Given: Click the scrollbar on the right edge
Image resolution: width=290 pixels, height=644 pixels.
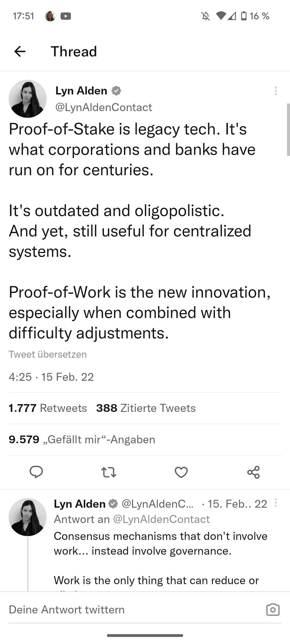Looking at the screenshot, I should click(x=288, y=129).
